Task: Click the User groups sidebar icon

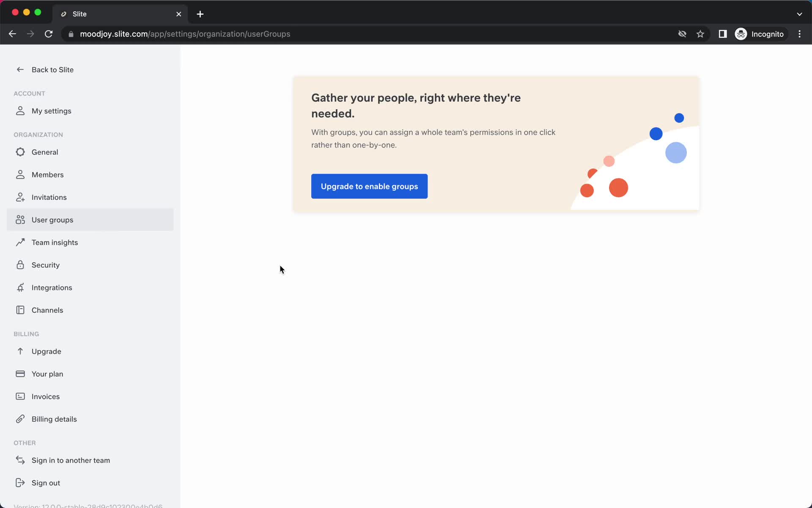Action: coord(20,219)
